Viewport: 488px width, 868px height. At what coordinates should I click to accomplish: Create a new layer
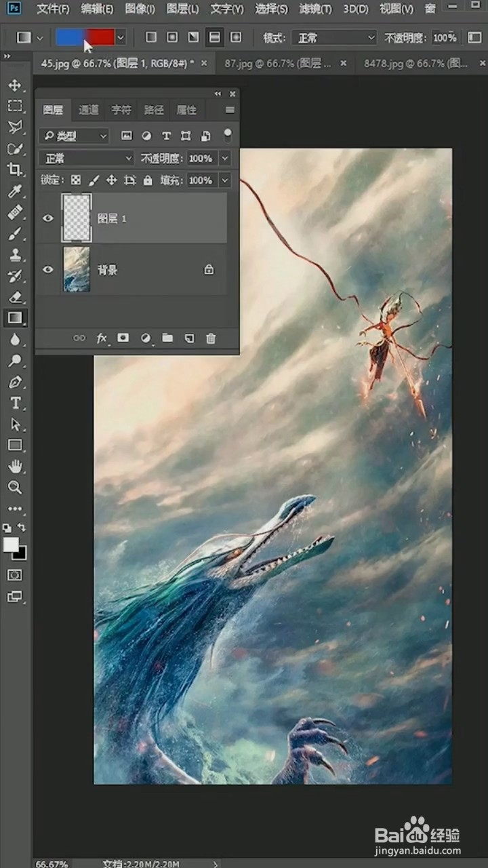tap(189, 338)
